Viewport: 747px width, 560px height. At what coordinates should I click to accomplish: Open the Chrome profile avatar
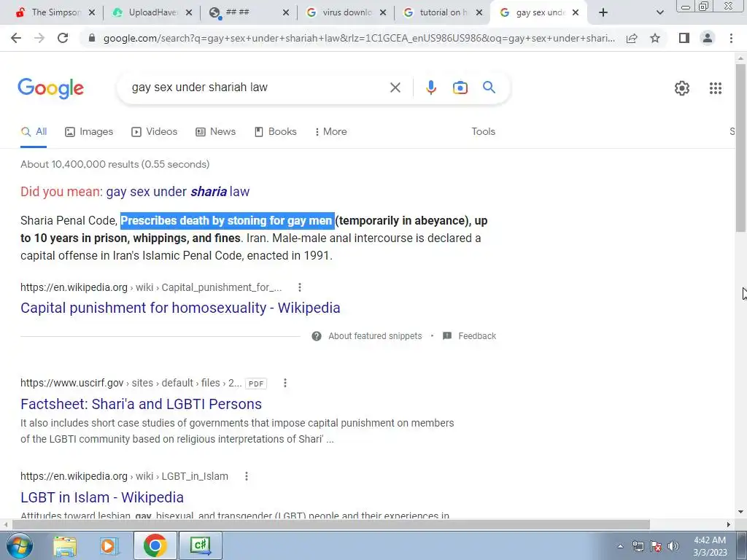708,38
